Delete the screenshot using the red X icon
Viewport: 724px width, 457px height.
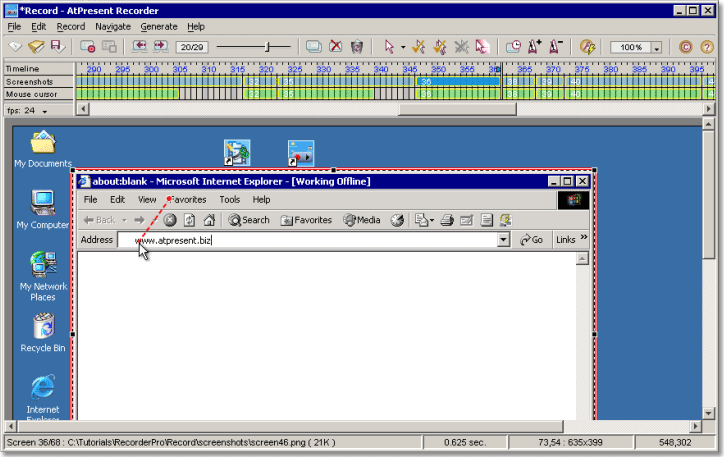(336, 47)
